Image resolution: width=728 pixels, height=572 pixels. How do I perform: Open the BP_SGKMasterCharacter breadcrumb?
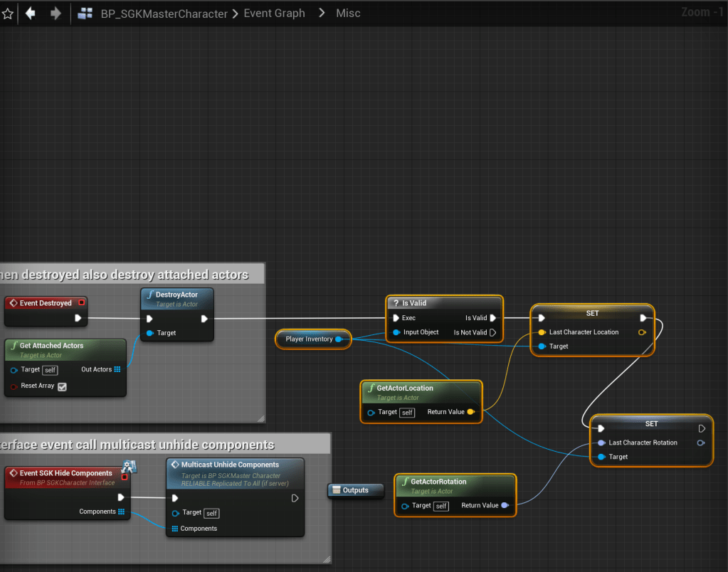point(164,14)
